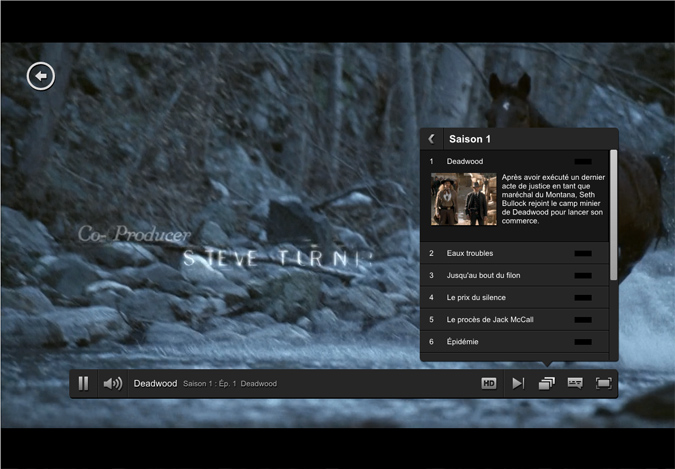The image size is (675, 469).
Task: Open the subtitles and audio menu
Action: pos(575,383)
